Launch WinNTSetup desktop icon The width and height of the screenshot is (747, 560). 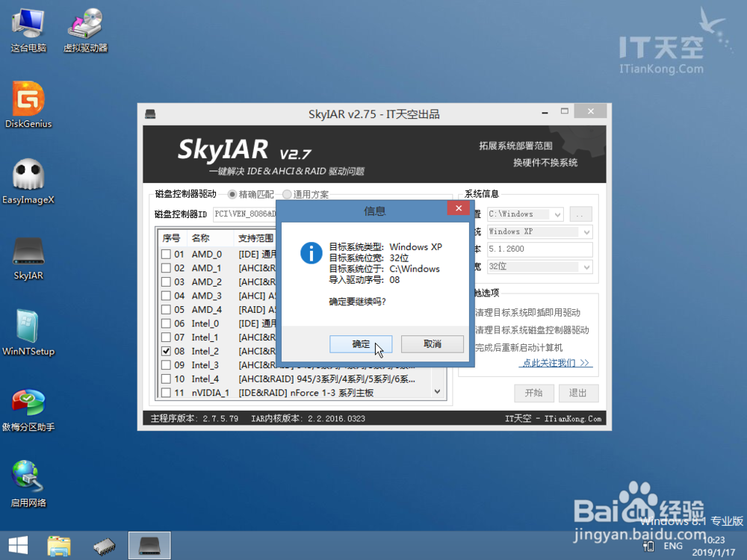[x=28, y=333]
